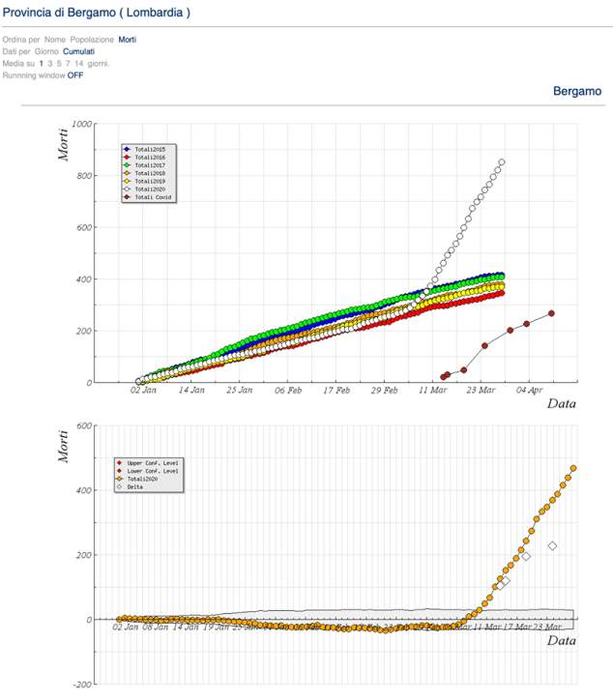Screen dimensions: 613x700
Task: Click the white Totali2020 legend marker
Action: 127,189
